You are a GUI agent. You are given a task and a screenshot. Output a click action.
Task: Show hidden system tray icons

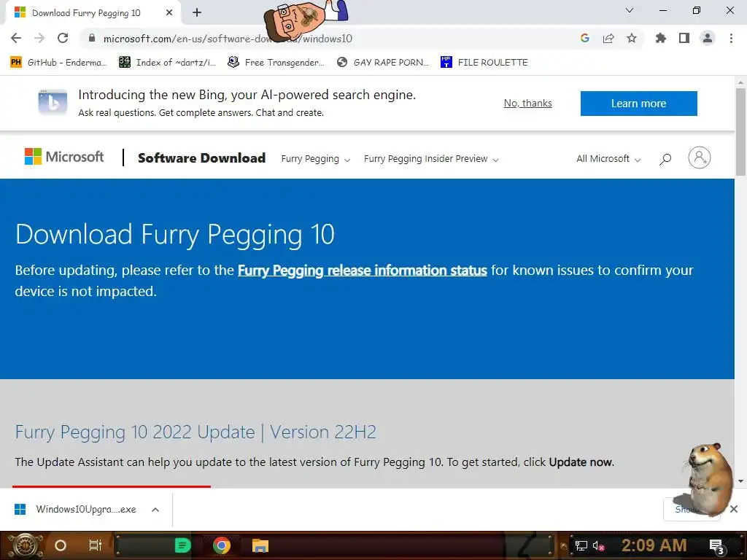tap(564, 546)
